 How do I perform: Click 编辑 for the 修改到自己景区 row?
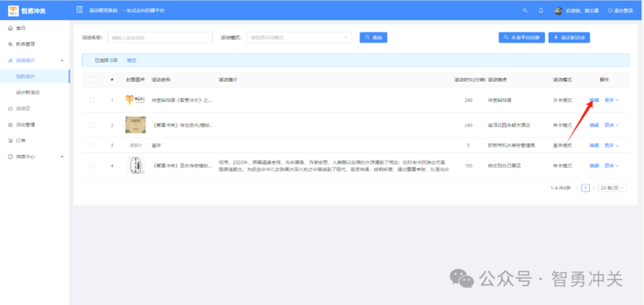(594, 166)
